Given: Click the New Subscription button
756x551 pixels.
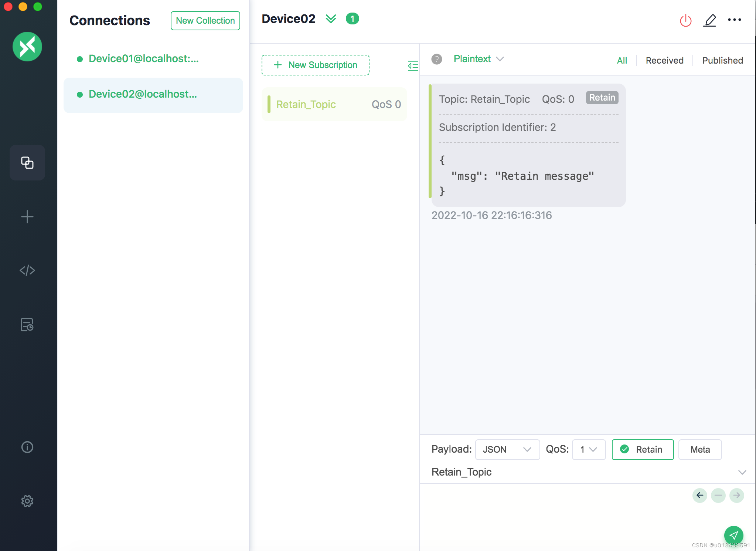Looking at the screenshot, I should point(315,65).
